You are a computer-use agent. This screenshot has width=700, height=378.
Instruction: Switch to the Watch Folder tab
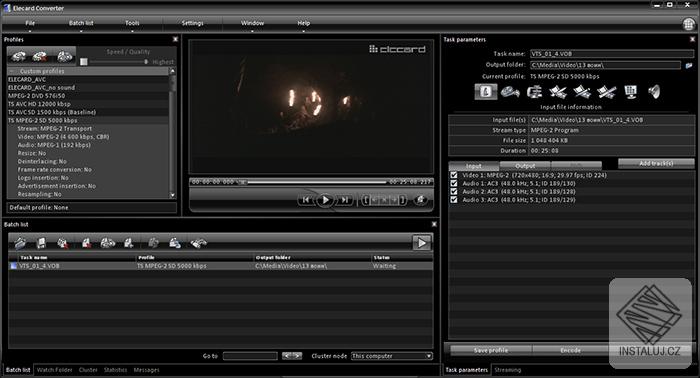pyautogui.click(x=54, y=370)
